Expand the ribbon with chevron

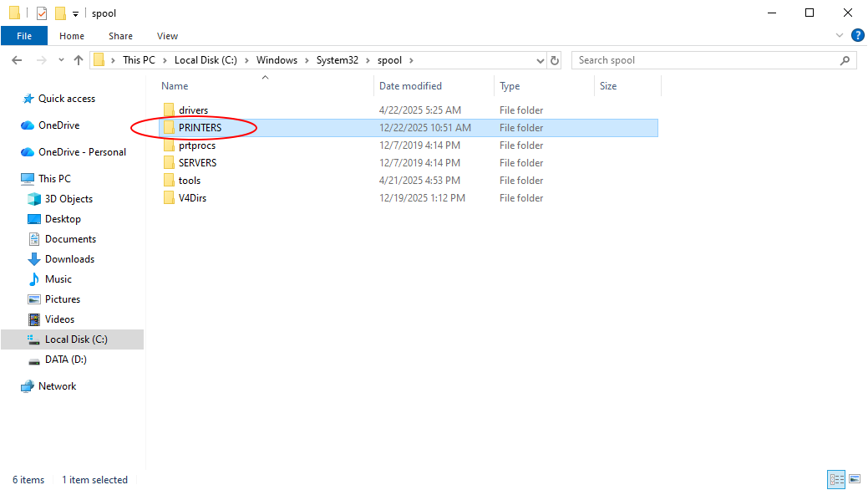840,36
